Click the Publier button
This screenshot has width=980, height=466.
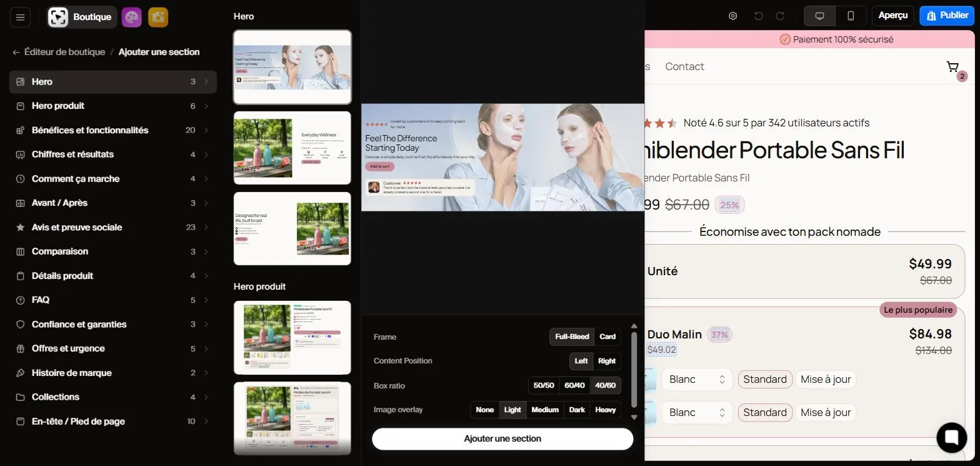tap(947, 16)
